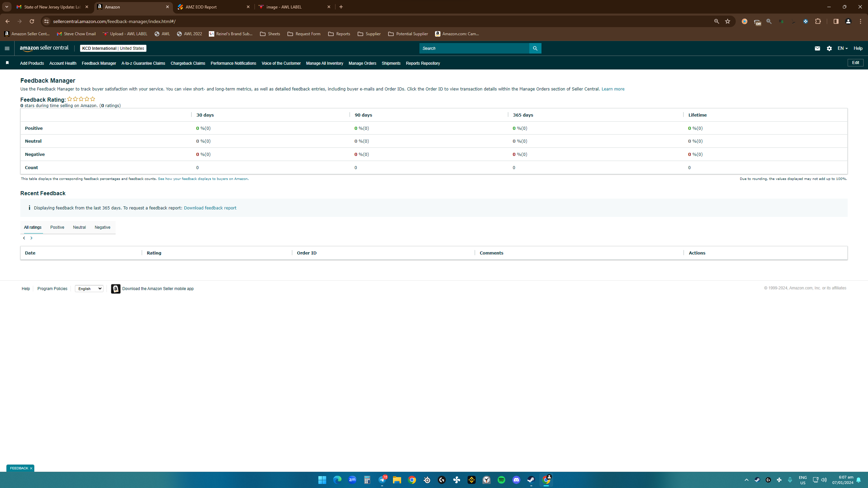868x488 pixels.
Task: Open the EN language dropdown
Action: point(843,48)
